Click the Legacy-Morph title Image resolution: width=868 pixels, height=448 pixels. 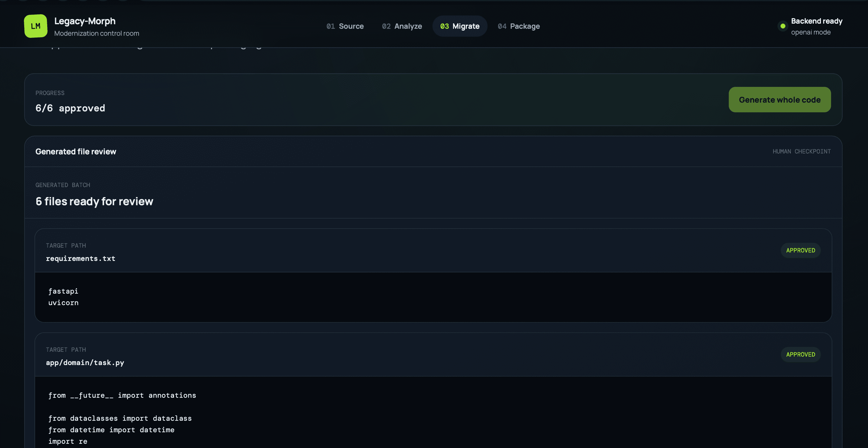(x=85, y=21)
